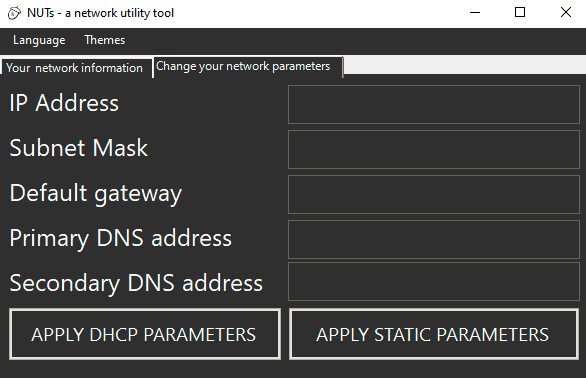Click the Primary DNS address label
The height and width of the screenshot is (378, 586).
[x=120, y=239]
